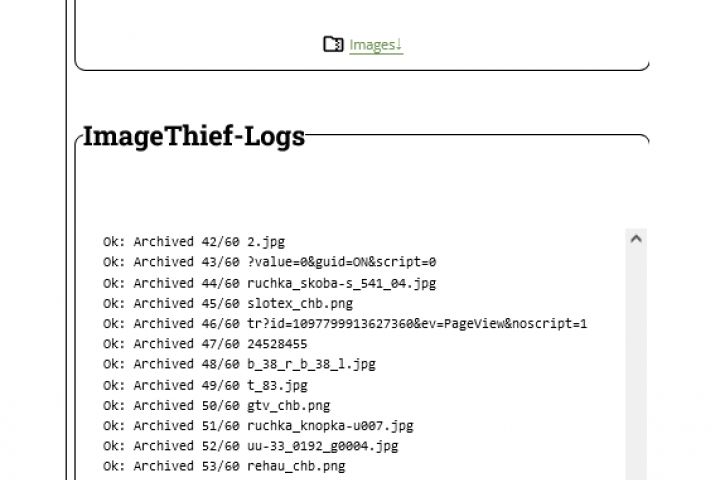Click the log scrollbar up arrow
The image size is (720, 480).
(636, 239)
